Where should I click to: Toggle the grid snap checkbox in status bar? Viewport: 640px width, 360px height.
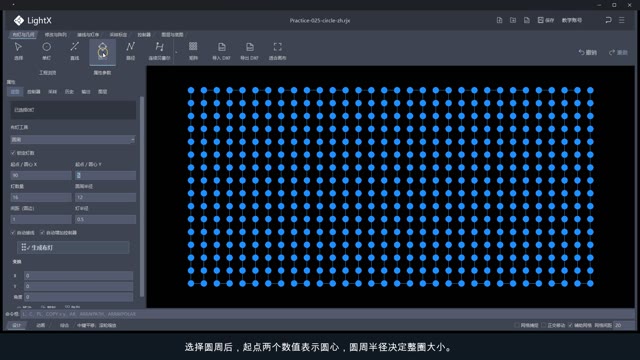[x=517, y=325]
